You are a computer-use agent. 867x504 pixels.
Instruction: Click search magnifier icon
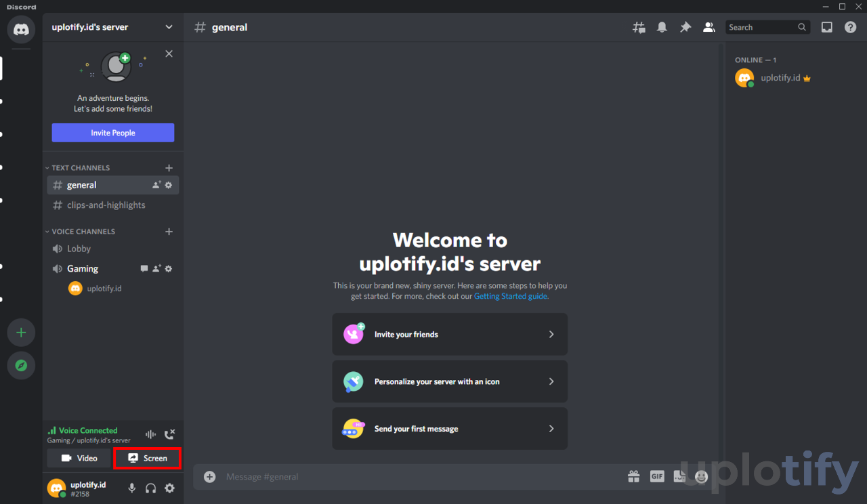[x=802, y=27]
